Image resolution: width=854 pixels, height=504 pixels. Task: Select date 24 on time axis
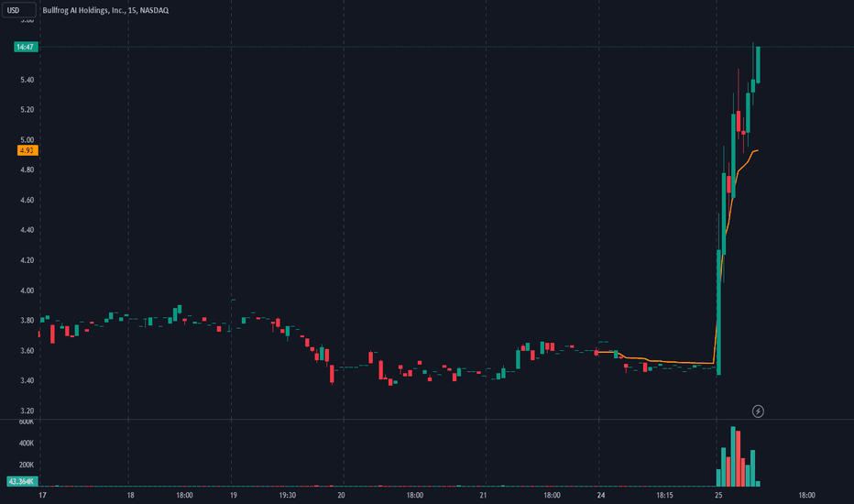pos(601,495)
